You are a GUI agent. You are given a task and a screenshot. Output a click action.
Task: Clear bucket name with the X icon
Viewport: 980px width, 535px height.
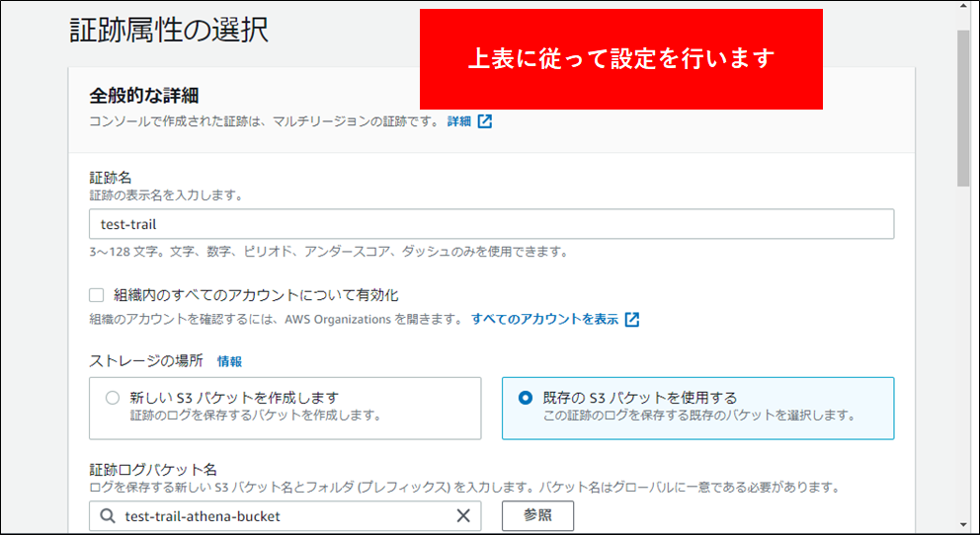point(463,516)
